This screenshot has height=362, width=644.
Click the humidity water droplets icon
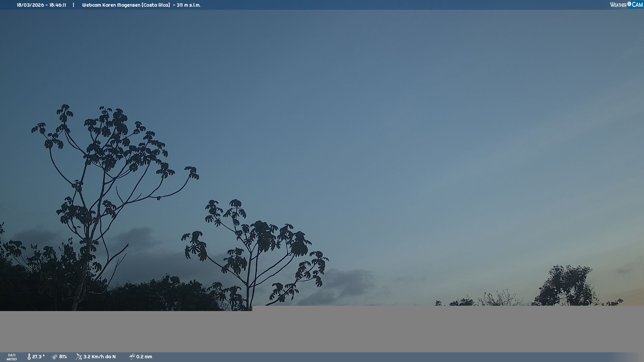(x=55, y=357)
